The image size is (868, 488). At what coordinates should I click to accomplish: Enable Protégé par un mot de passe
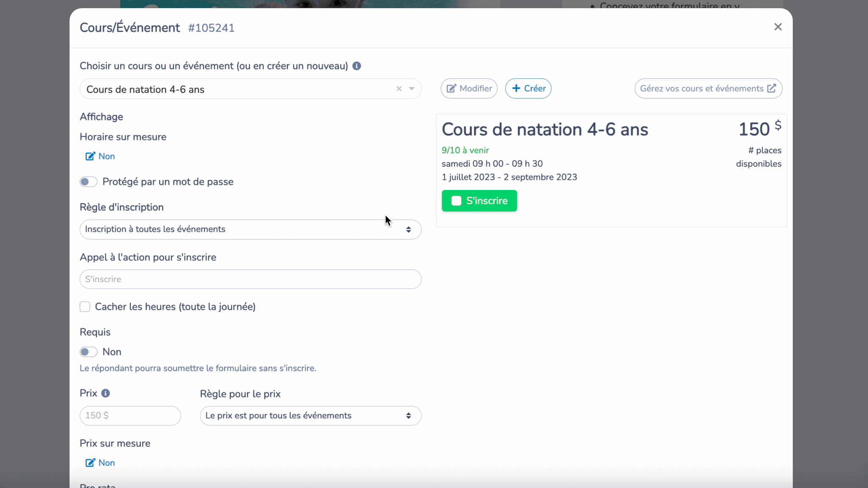click(x=89, y=181)
